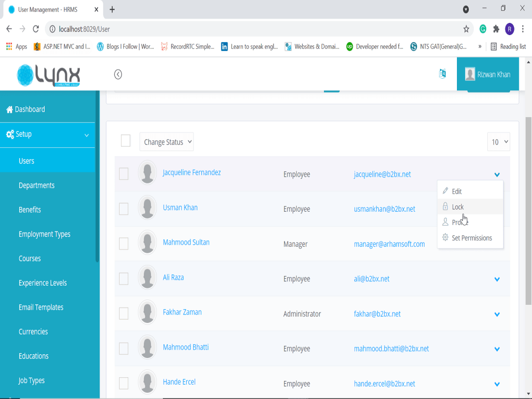Screen dimensions: 532x399
Task: Choose Edit from the row actions menu
Action: 470,191
